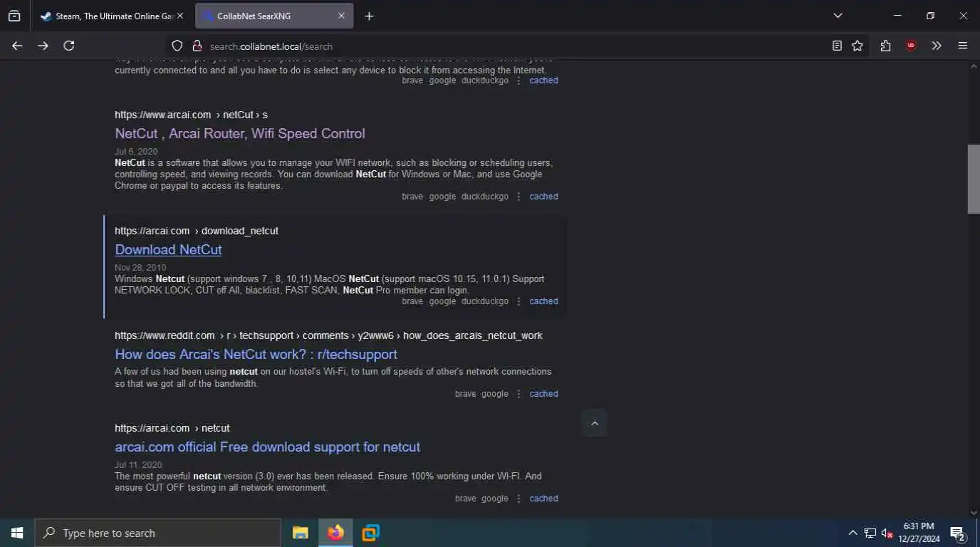Click google engine label of Wifi Speed Control result
The height and width of the screenshot is (547, 980).
tap(442, 197)
